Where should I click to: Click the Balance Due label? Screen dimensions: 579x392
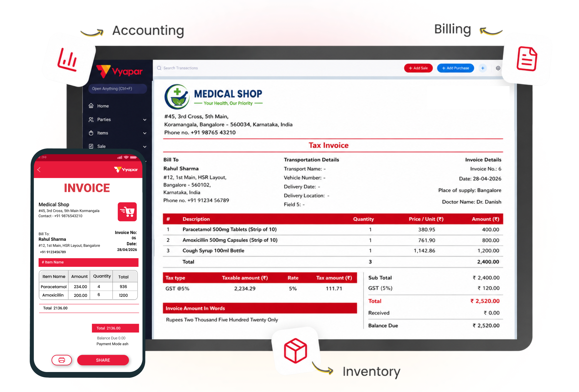383,325
